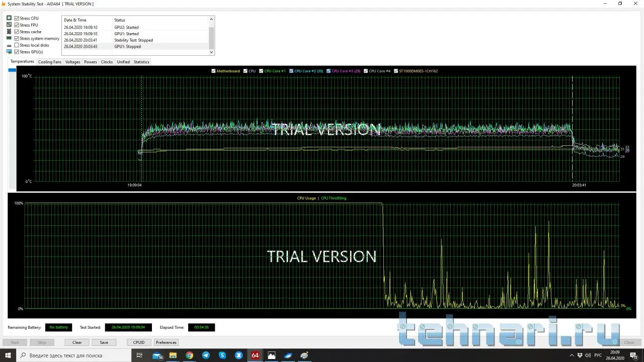Toggle the CPU Core #4 checkbox
Screen dimensions: 644x362
[x=366, y=71]
